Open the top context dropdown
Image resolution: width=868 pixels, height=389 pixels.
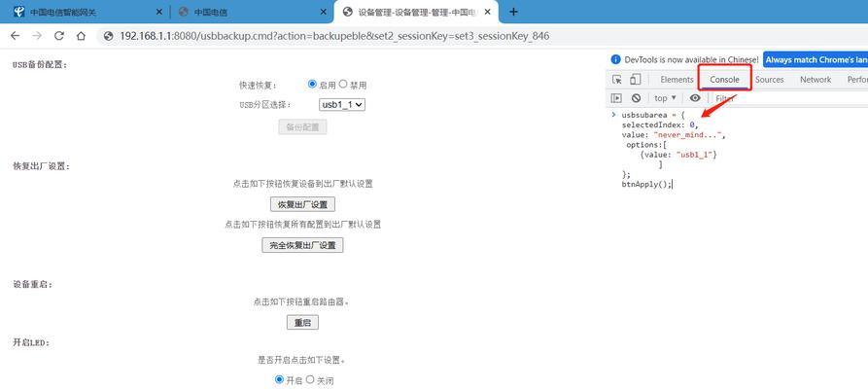pyautogui.click(x=665, y=98)
